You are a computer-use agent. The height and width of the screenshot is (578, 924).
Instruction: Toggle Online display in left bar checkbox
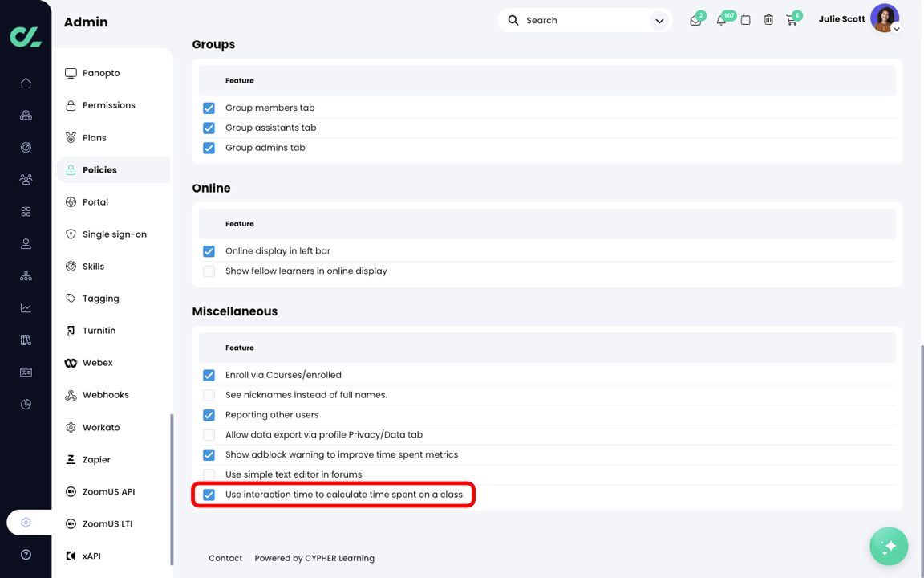click(209, 251)
